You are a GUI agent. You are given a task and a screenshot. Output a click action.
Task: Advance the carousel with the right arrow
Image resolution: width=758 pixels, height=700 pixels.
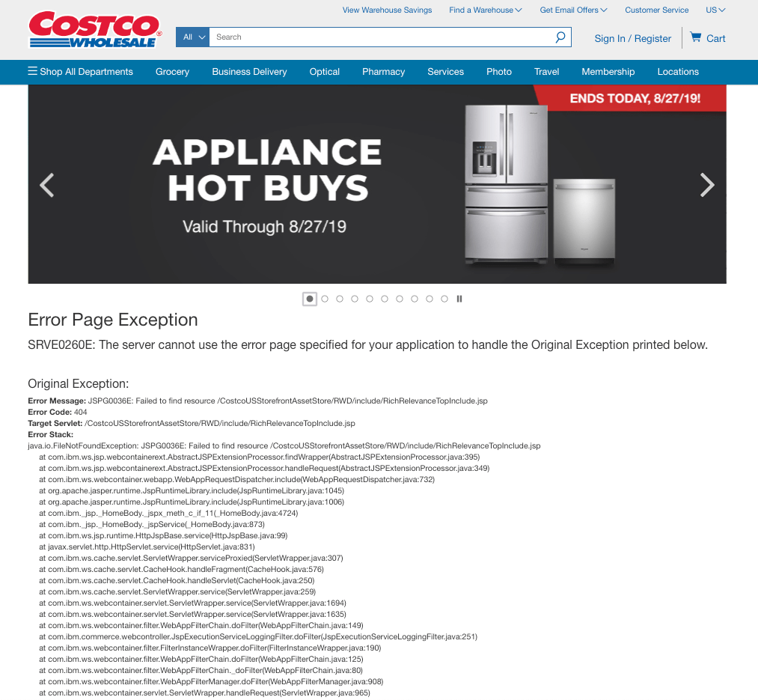706,185
